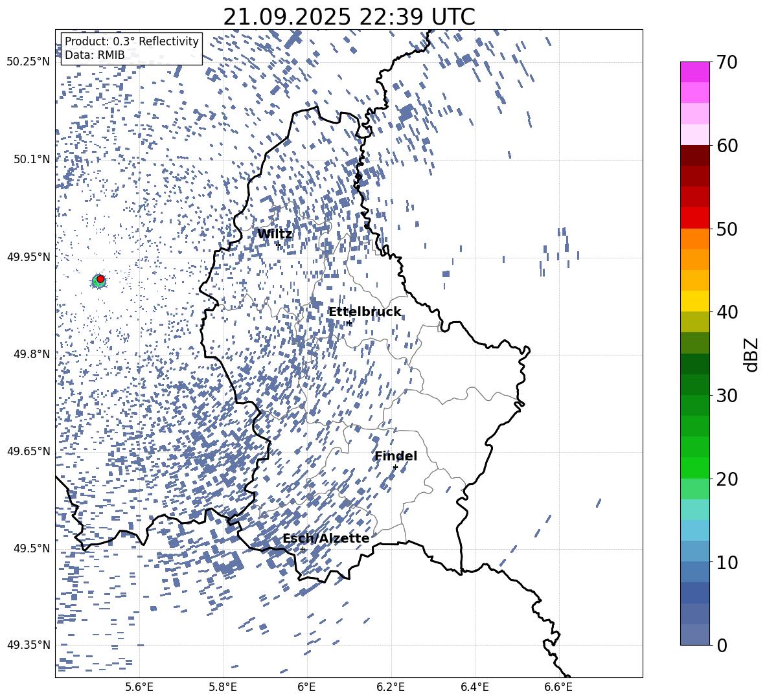This screenshot has height=700, width=767.
Task: Click the dBZ colorbar axis label
Action: pos(751,354)
